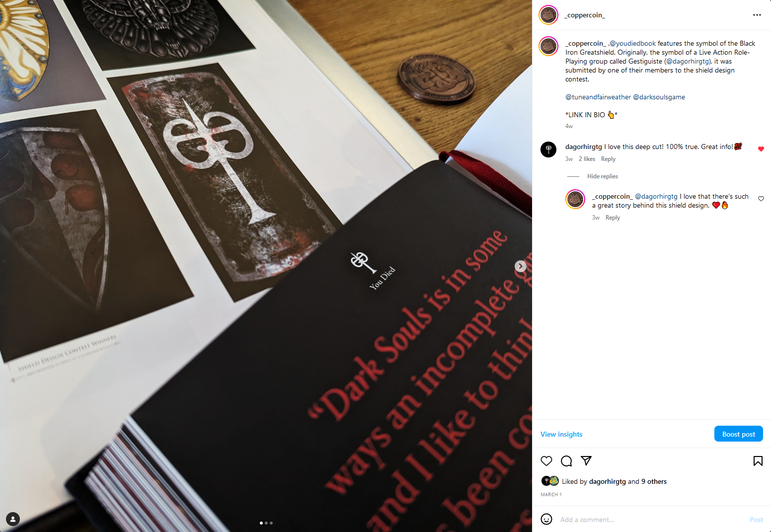Focus the Add a comment field
This screenshot has height=532, width=771.
tap(651, 520)
